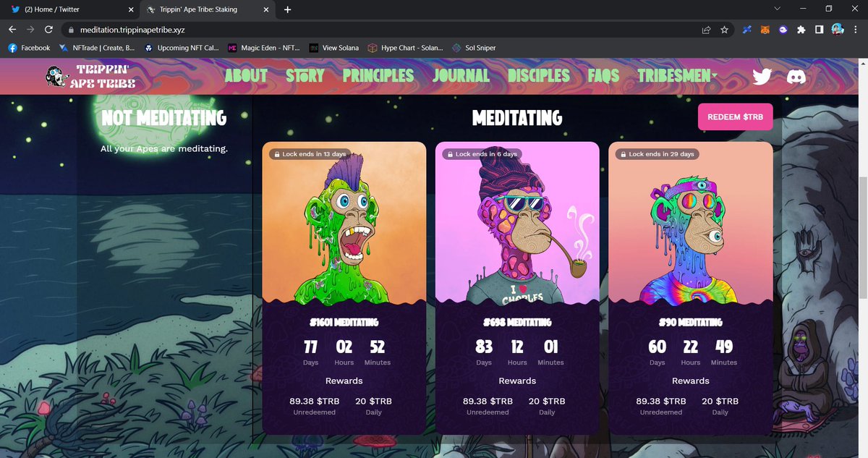
Task: Open the Discord icon in site header
Action: pos(796,77)
